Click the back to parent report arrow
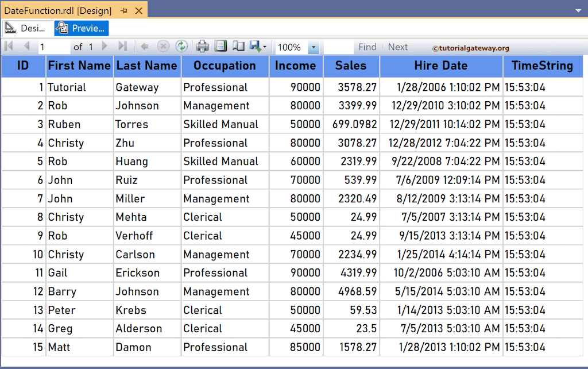This screenshot has width=588, height=369. click(x=144, y=47)
